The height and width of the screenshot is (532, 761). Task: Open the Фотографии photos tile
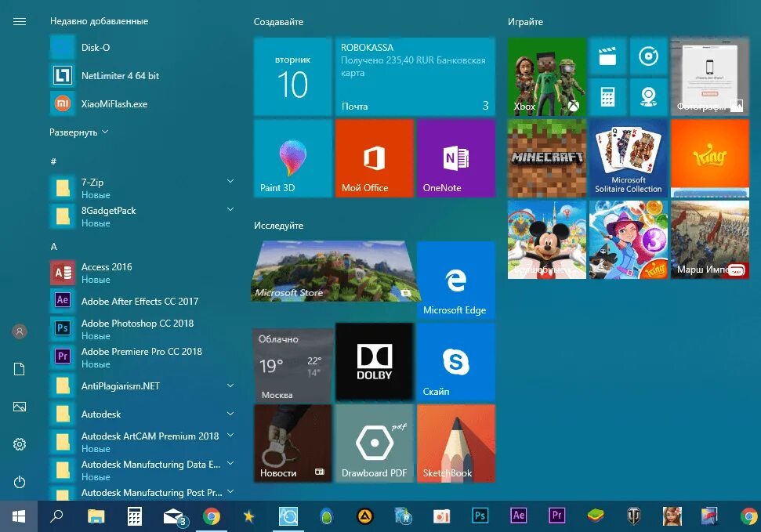(709, 77)
